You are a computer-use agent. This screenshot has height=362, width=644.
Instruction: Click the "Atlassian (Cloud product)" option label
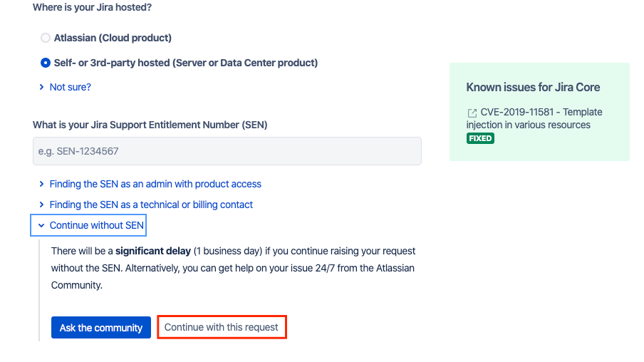(113, 38)
